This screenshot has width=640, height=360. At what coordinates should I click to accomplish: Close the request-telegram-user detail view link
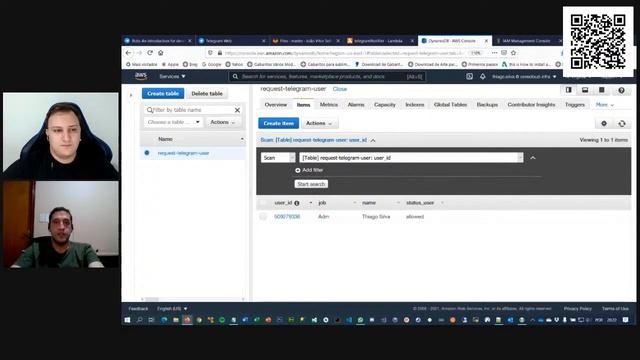pos(340,89)
